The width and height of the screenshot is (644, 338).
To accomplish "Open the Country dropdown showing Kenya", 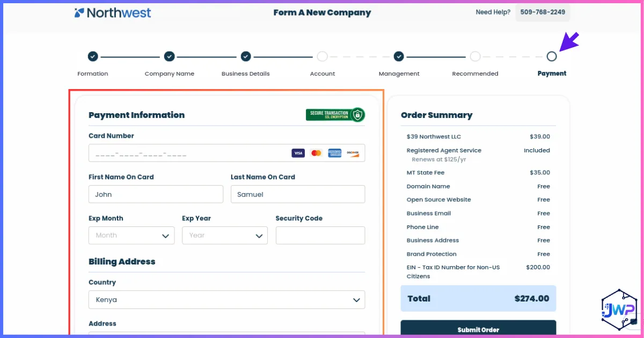I will pos(226,300).
